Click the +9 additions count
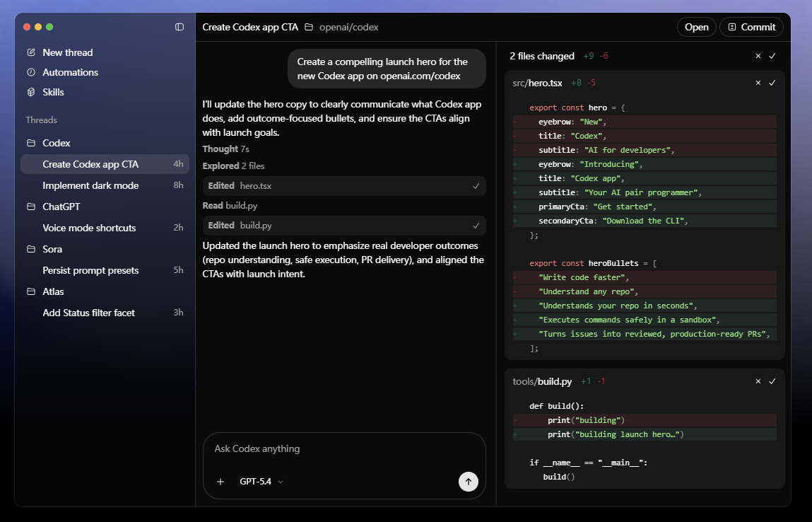The width and height of the screenshot is (812, 522). coord(588,56)
